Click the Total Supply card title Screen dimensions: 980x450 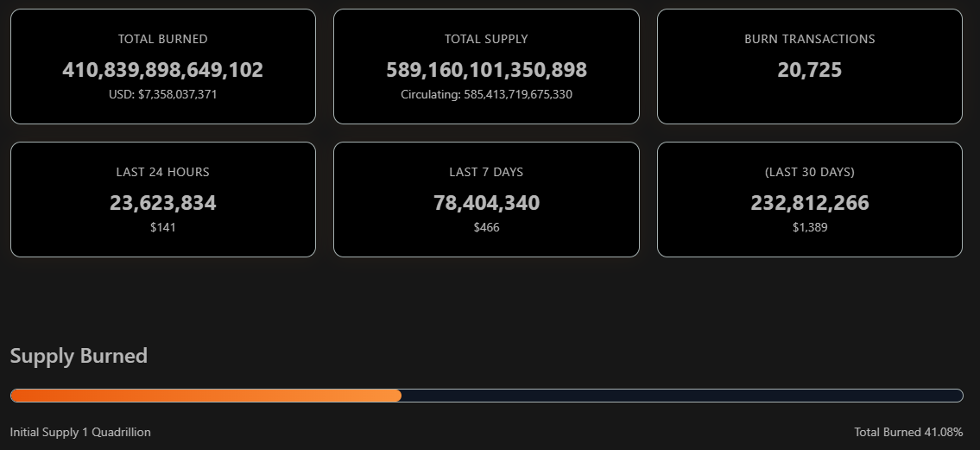click(486, 39)
